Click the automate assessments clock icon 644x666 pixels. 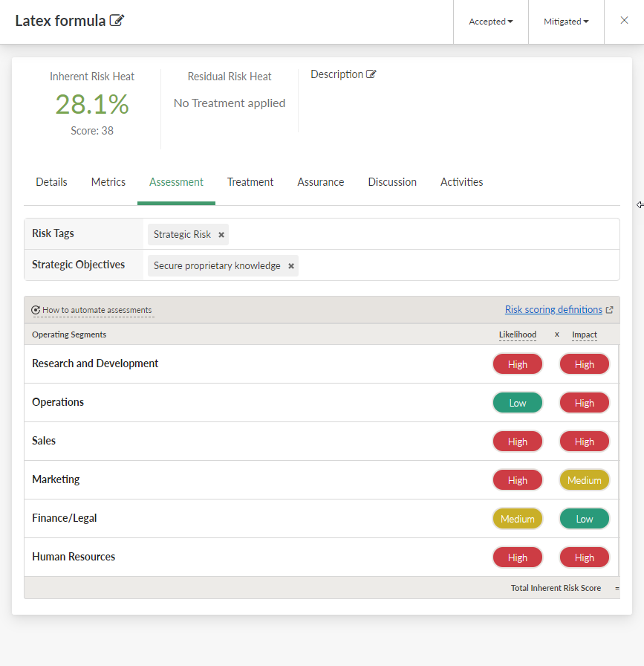point(36,310)
